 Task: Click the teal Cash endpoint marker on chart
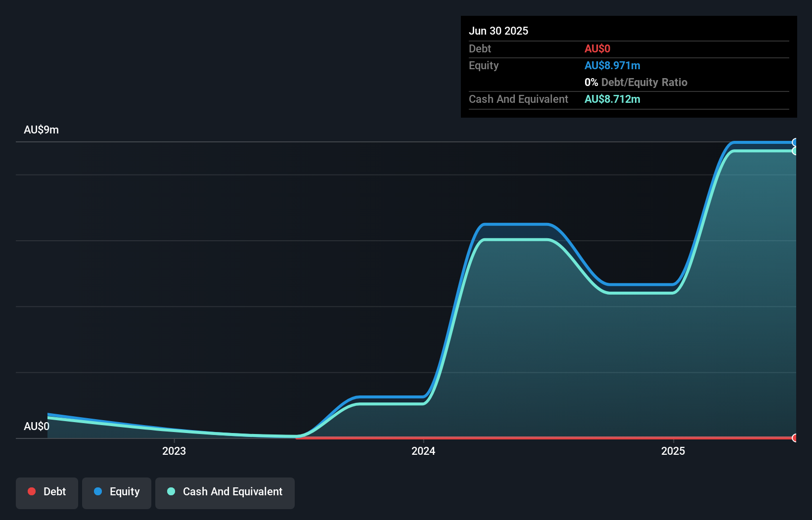click(795, 151)
